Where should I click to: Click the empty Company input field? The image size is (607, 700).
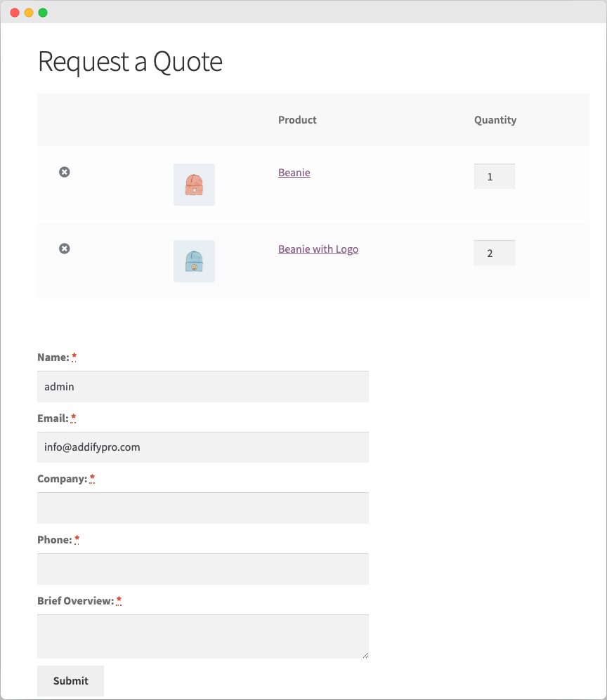202,508
